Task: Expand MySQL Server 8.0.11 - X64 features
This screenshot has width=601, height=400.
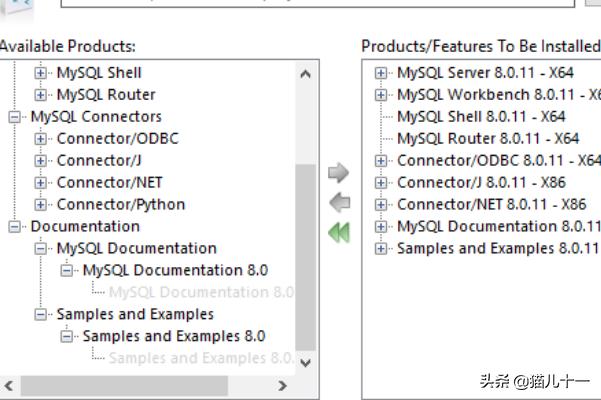Action: coord(381,73)
